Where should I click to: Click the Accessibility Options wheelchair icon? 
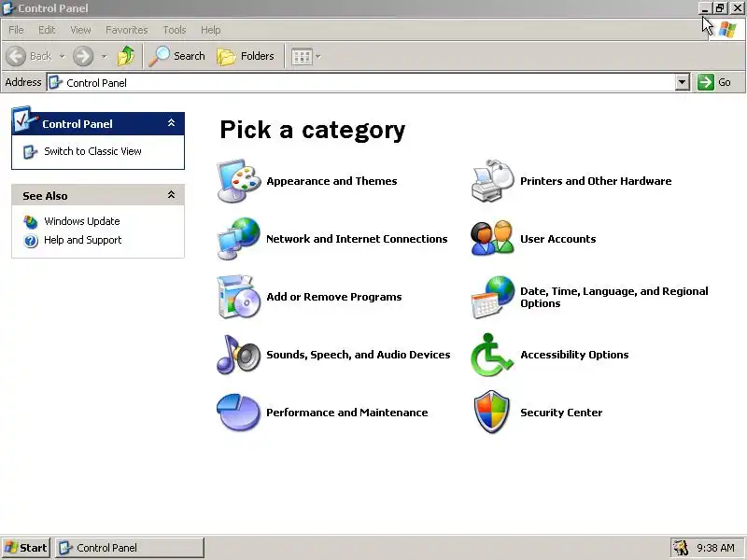point(493,355)
